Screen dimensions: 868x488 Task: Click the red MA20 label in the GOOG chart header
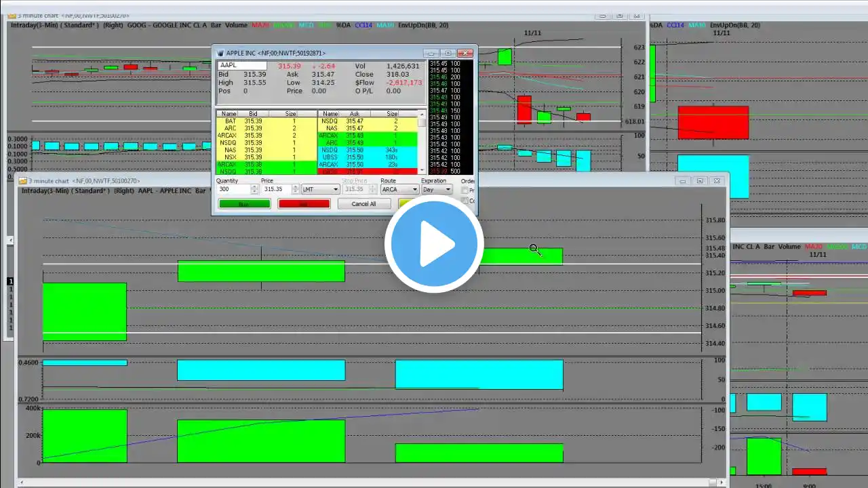260,25
